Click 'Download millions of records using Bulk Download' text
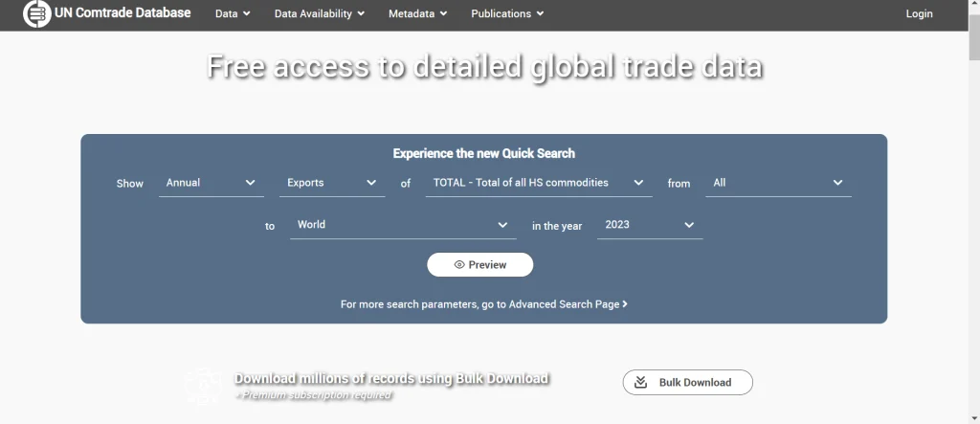The width and height of the screenshot is (980, 424). click(391, 378)
